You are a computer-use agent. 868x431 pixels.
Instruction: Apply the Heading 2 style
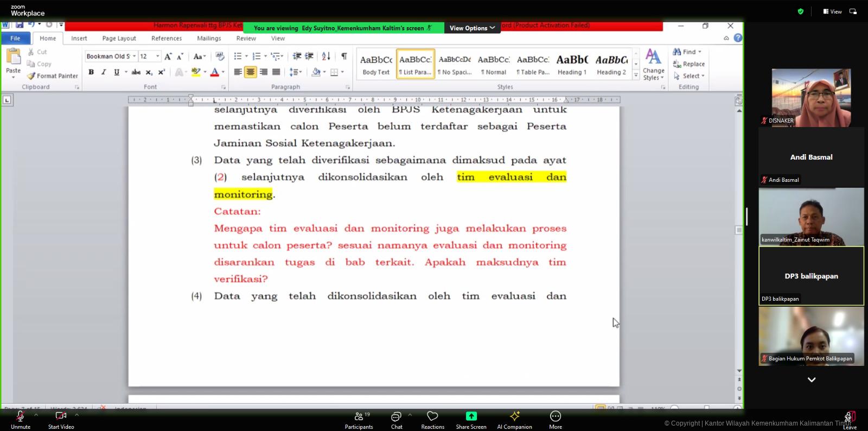tap(611, 65)
